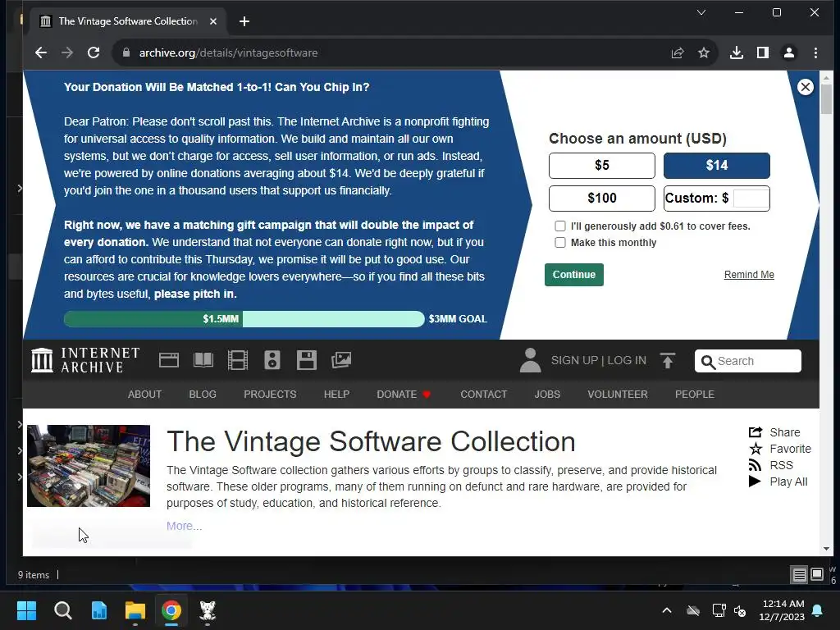840x630 pixels.
Task: Click the page vertical scrollbar thumb
Action: (826, 98)
